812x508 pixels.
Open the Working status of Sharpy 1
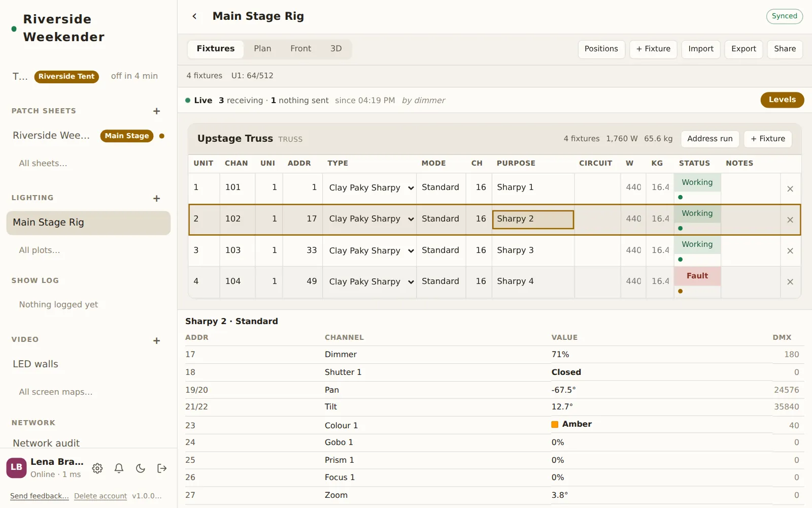coord(697,182)
